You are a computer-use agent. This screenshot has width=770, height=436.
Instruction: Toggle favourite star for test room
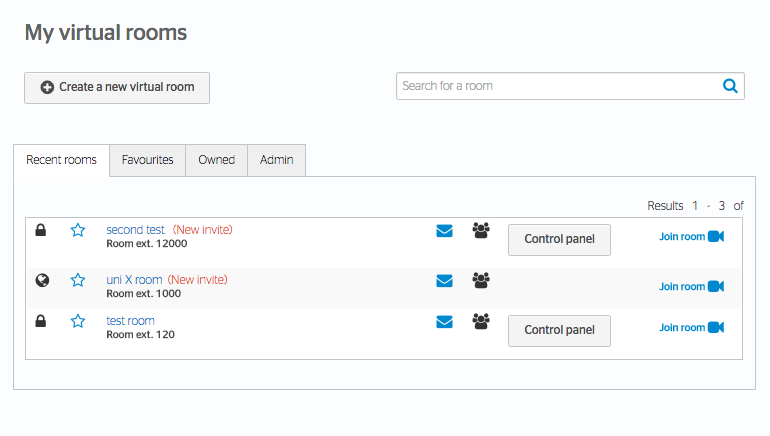point(78,321)
